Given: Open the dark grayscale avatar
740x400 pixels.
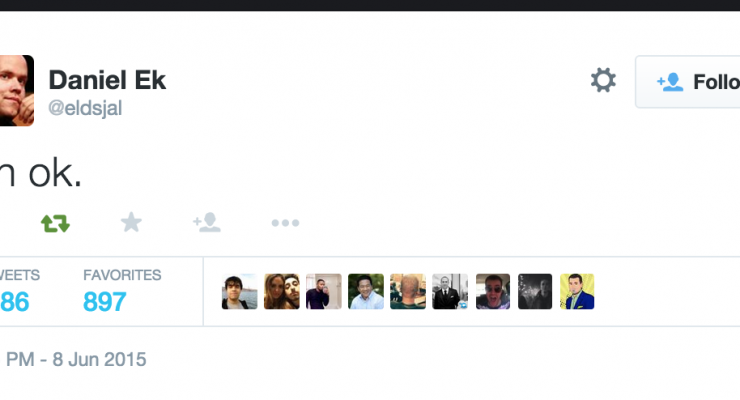Looking at the screenshot, I should click(x=535, y=292).
